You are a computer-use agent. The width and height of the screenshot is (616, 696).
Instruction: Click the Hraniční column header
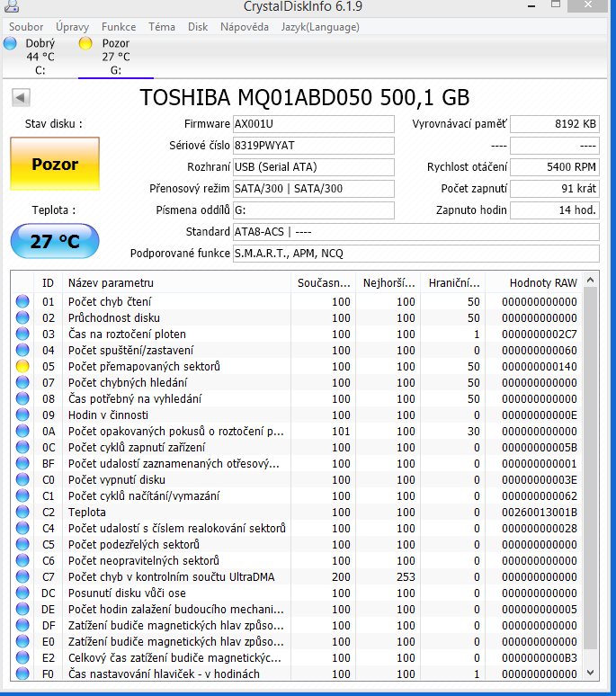coord(453,282)
